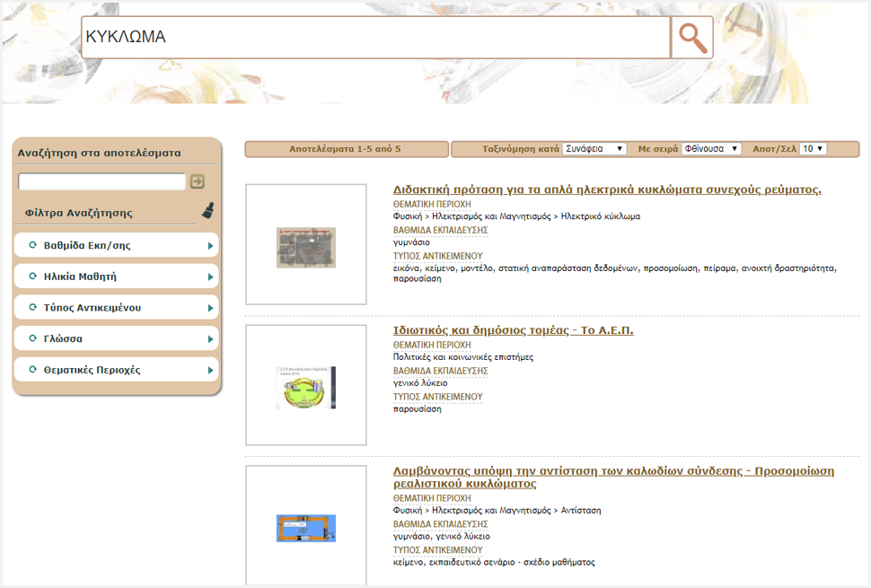The width and height of the screenshot is (871, 588).
Task: Open the Θεματικές Περιοχές filter section
Action: (x=117, y=370)
